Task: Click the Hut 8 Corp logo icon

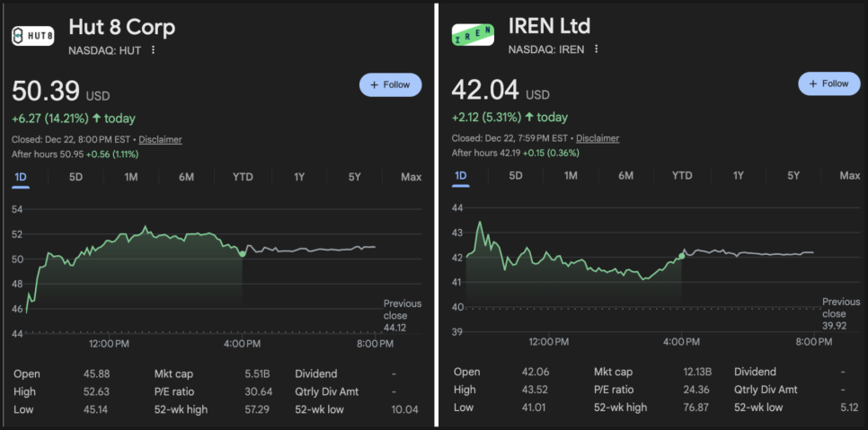Action: point(33,35)
